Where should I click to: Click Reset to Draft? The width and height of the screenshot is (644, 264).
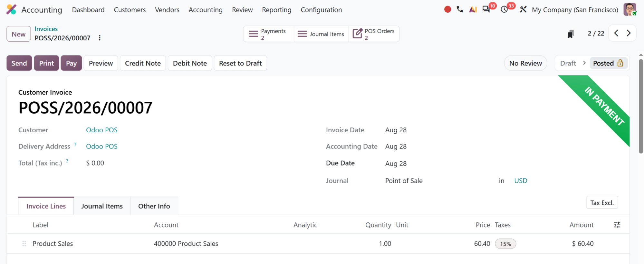[240, 63]
